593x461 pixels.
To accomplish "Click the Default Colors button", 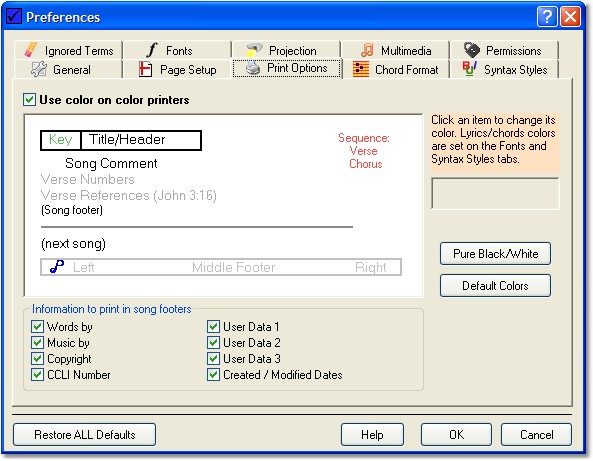I will (495, 286).
